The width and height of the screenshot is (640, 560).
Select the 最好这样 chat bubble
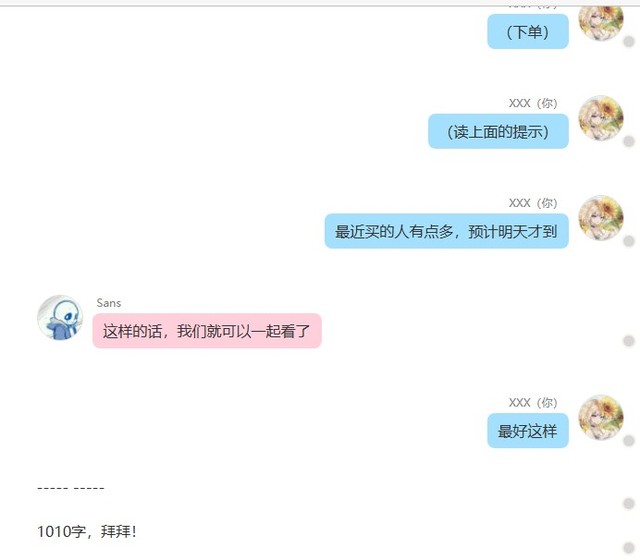[x=528, y=431]
